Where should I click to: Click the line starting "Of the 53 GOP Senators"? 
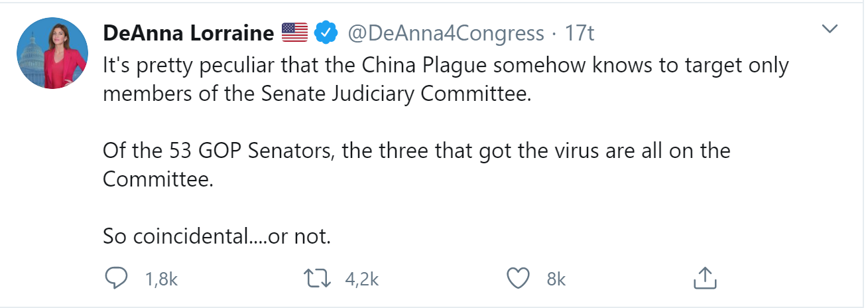(x=416, y=151)
